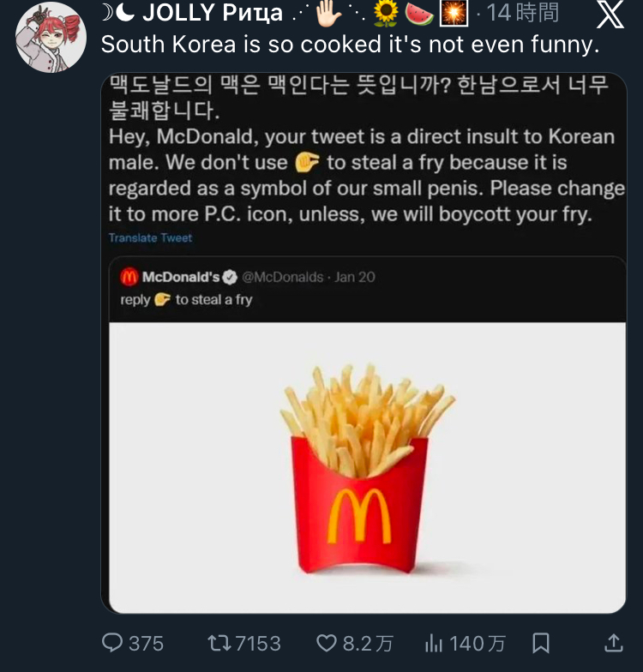Click the Translate Tweet link
This screenshot has height=672, width=643.
tap(150, 237)
